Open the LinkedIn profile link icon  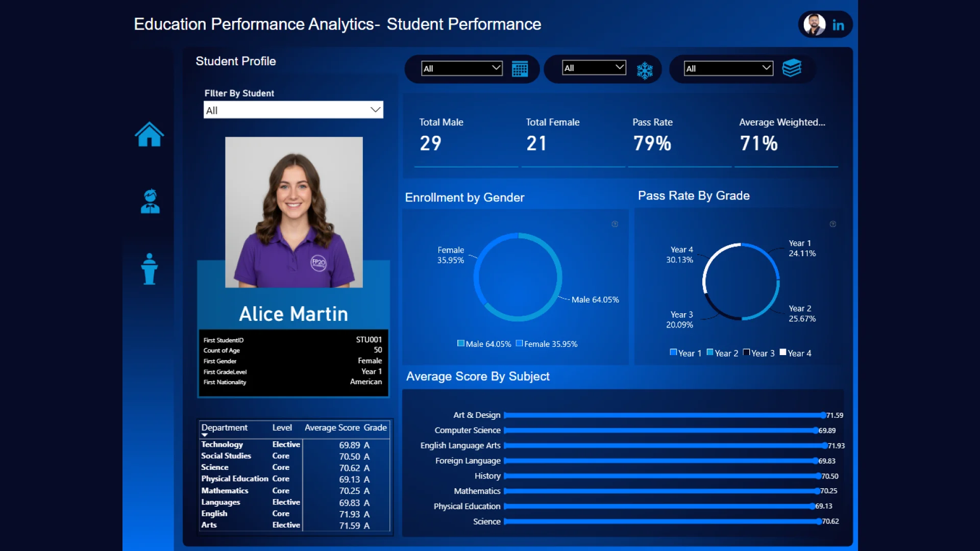(x=838, y=25)
